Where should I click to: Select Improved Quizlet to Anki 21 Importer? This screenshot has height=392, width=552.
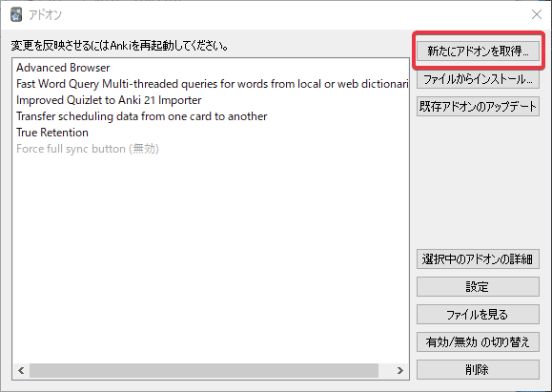click(x=211, y=100)
